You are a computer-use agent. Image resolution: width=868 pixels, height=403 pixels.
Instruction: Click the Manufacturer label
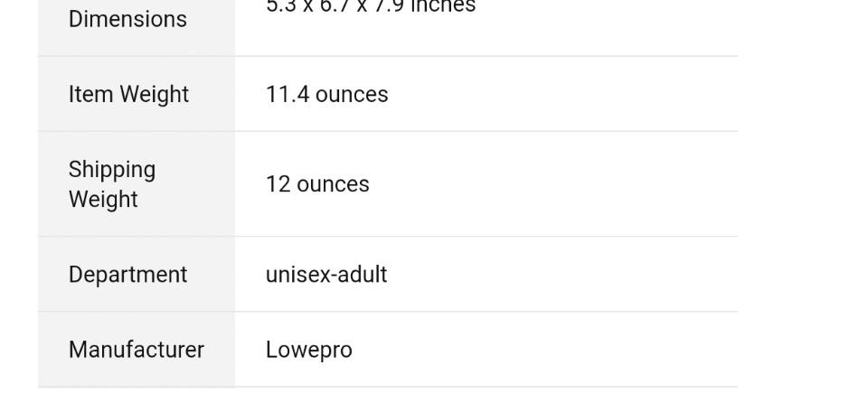point(136,350)
